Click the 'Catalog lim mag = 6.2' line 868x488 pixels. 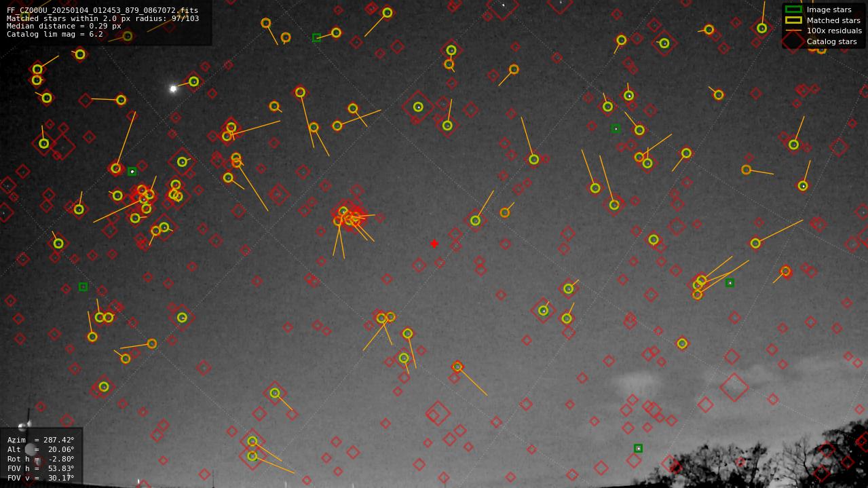pyautogui.click(x=55, y=34)
